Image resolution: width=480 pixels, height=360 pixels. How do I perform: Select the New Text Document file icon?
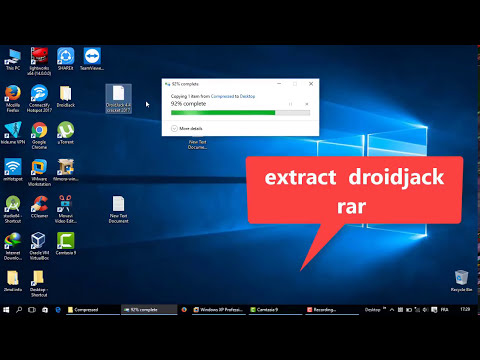118,209
